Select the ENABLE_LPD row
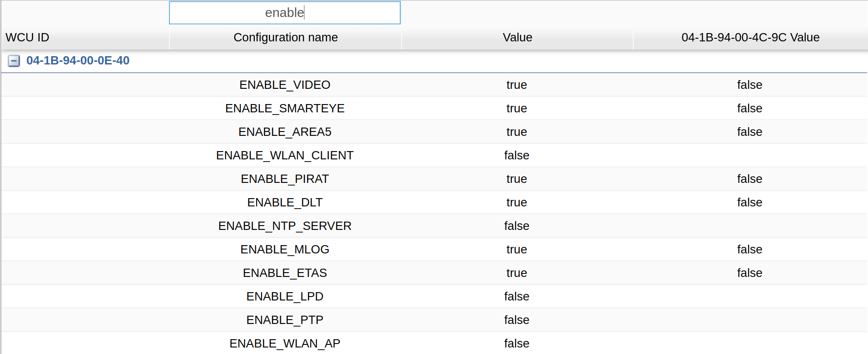Viewport: 868px width, 354px height. pos(285,297)
